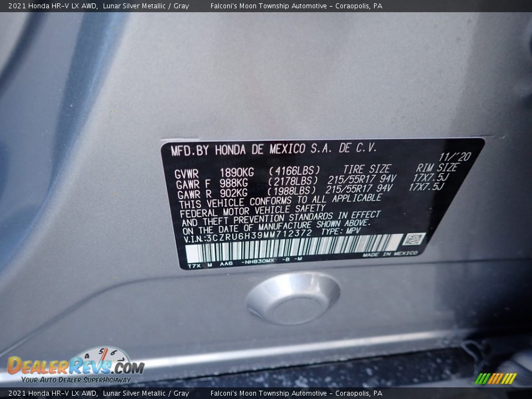The width and height of the screenshot is (532, 399).
Task: Click bottom caption "Falconi's Moon Township Automotive - Coraopolis, PA"
Action: pyautogui.click(x=296, y=393)
